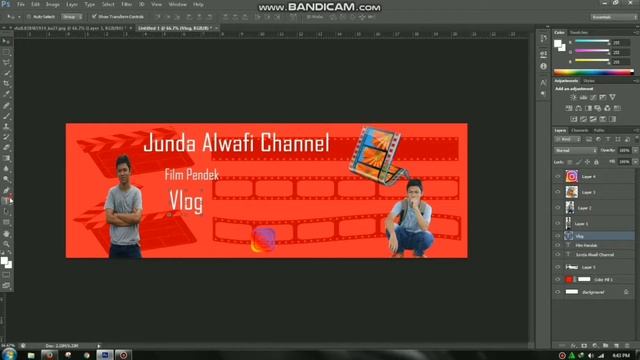Image resolution: width=640 pixels, height=360 pixels.
Task: Open the Window menu
Action: point(178,4)
